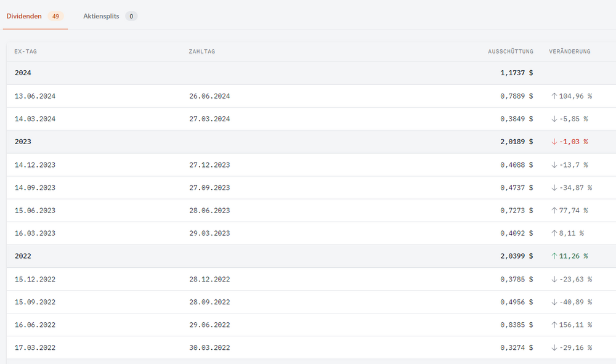Viewport: 616px width, 364px height.
Task: Click the 49 count badge on Dividenden
Action: click(x=55, y=16)
